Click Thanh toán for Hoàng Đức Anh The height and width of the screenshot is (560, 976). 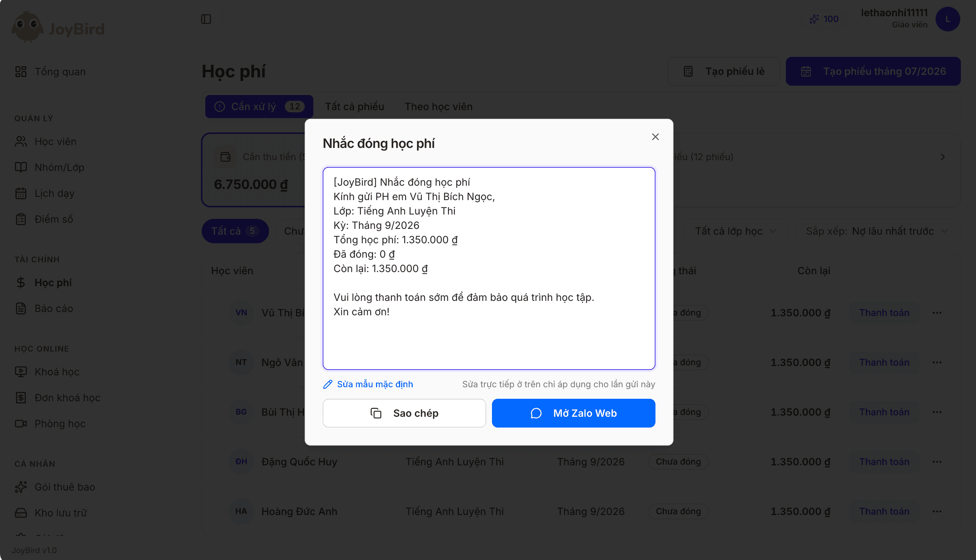[x=884, y=511]
